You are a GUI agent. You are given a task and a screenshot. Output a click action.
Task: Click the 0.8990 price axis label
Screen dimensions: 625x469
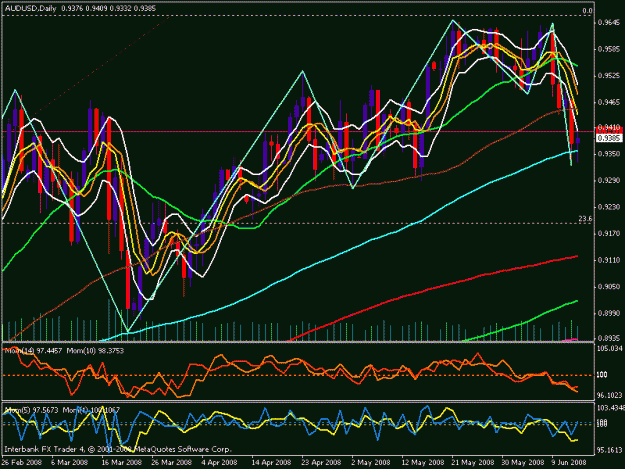pos(609,313)
